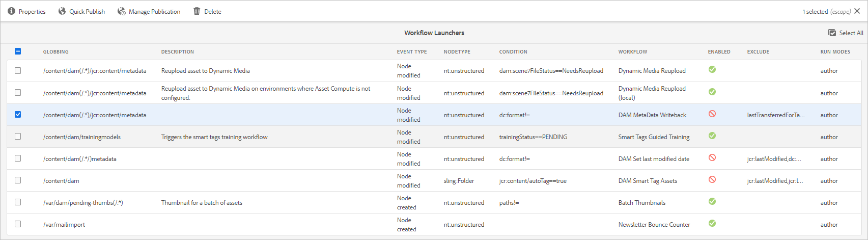This screenshot has width=868, height=240.
Task: Click the Manage Publication icon
Action: pyautogui.click(x=121, y=11)
